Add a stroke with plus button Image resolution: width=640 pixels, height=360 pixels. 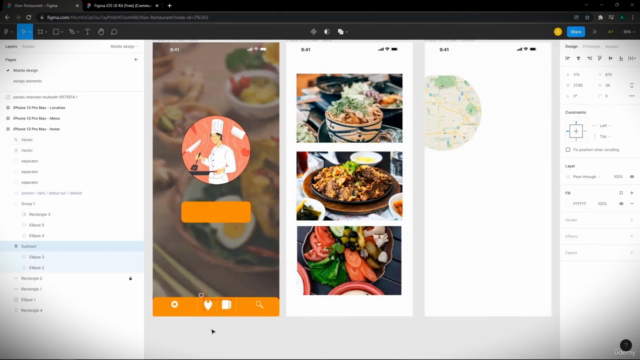pyautogui.click(x=632, y=220)
